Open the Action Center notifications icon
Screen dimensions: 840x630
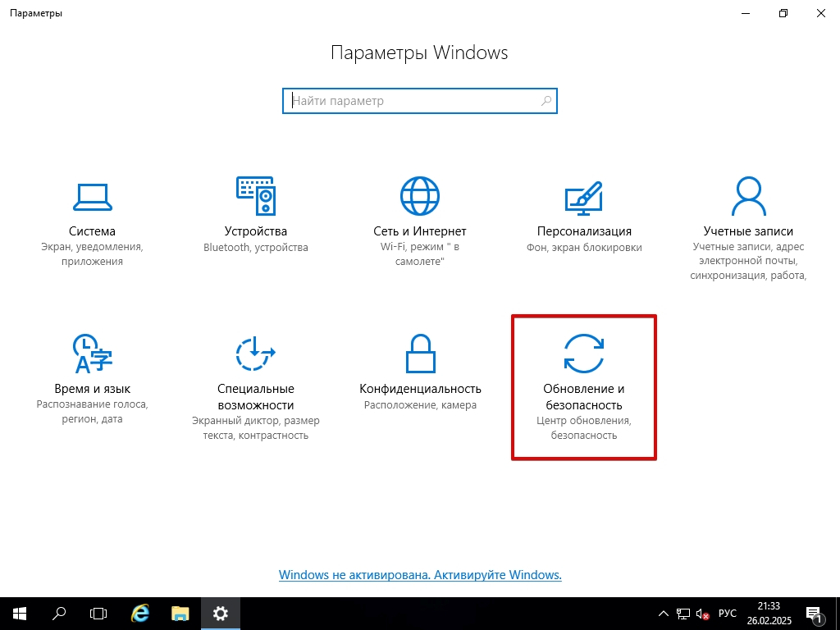pos(814,614)
